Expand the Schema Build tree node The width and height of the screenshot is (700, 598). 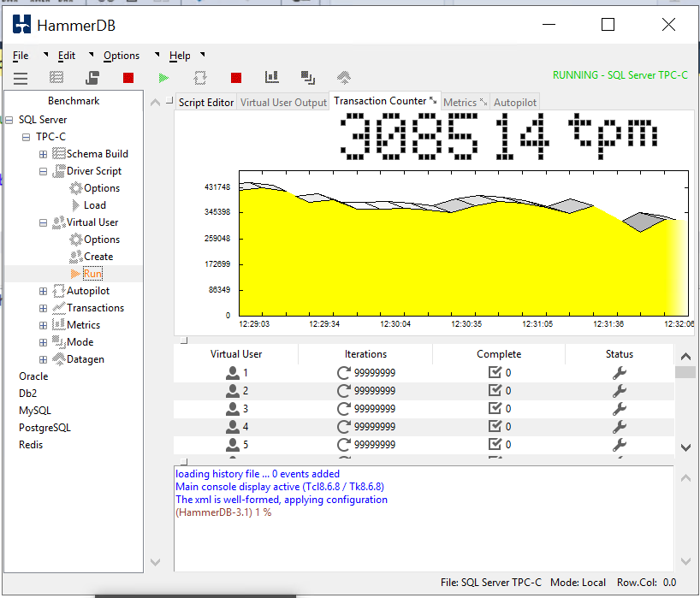(x=42, y=153)
